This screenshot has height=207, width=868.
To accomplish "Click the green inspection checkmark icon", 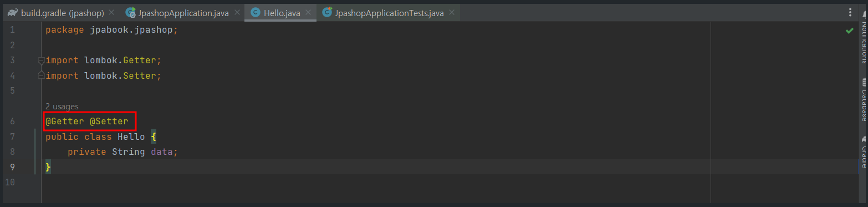I will click(x=849, y=31).
